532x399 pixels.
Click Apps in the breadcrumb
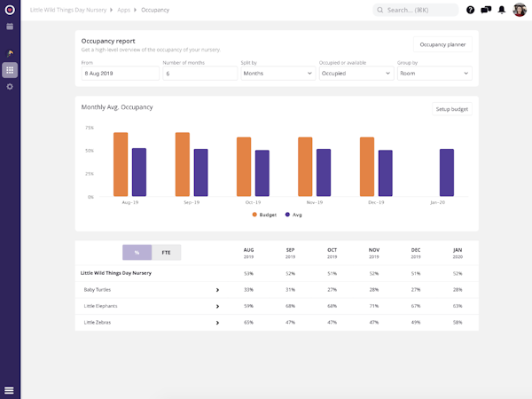click(x=124, y=10)
